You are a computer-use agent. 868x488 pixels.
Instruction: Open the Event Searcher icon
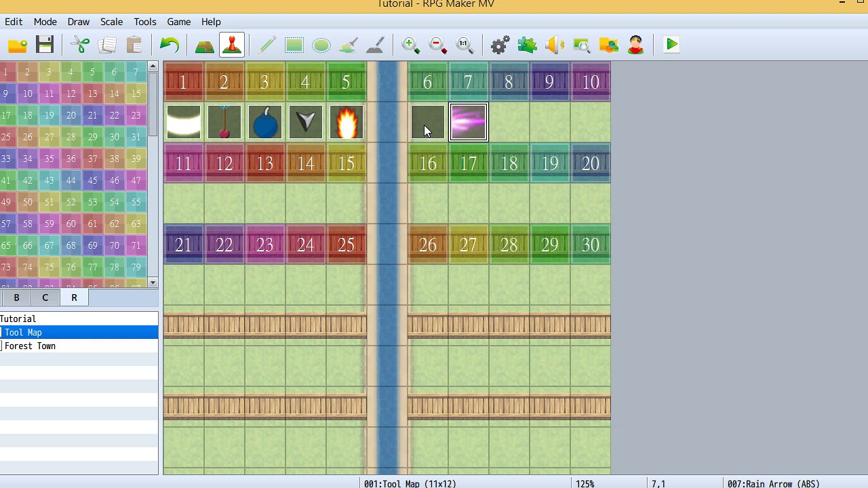(581, 45)
